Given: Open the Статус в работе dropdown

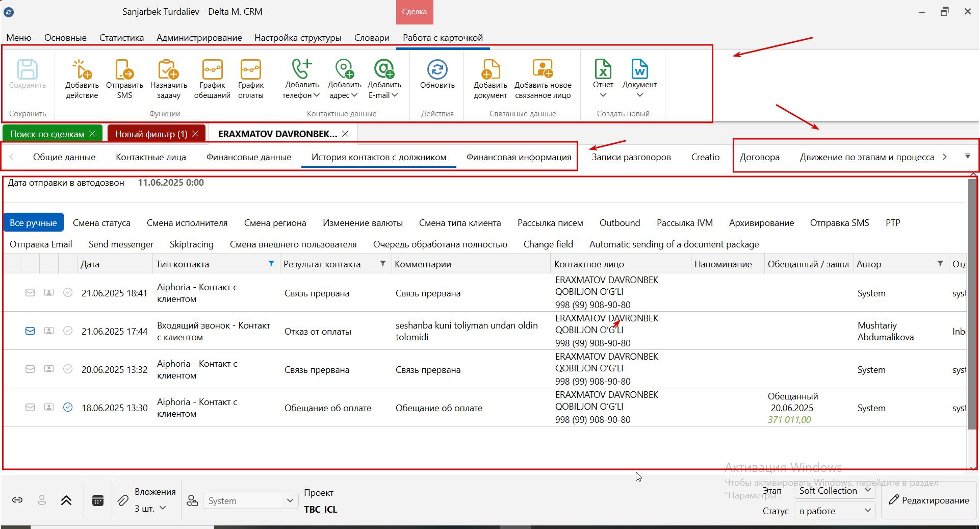Looking at the screenshot, I should [x=835, y=511].
